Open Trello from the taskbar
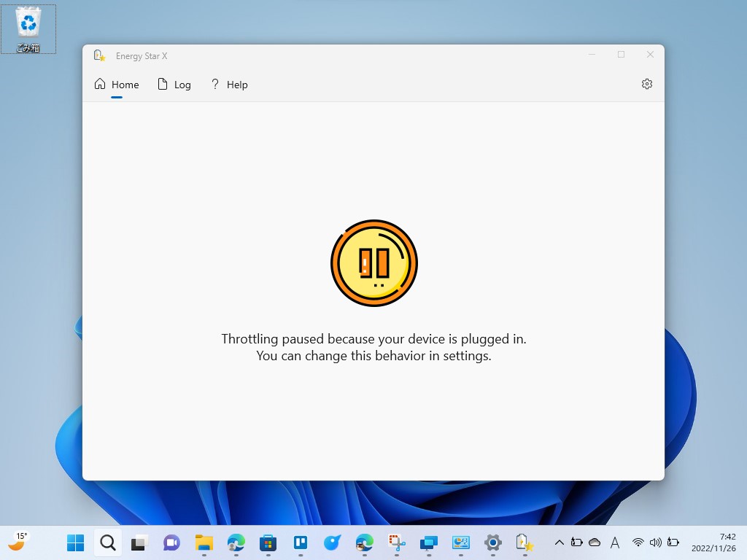This screenshot has height=560, width=747. (300, 542)
